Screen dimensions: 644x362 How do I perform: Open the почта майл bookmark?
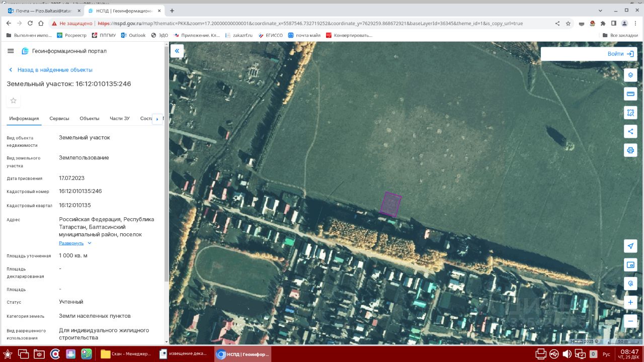tap(304, 35)
